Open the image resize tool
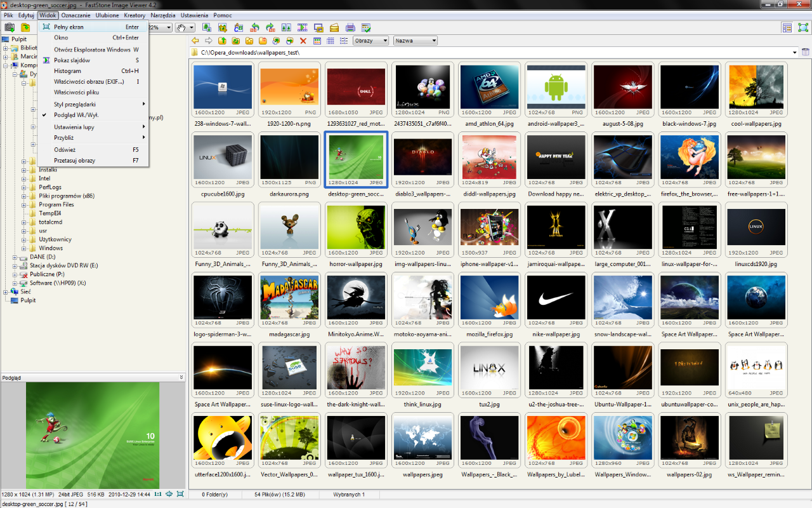This screenshot has height=508, width=812. 207,27
